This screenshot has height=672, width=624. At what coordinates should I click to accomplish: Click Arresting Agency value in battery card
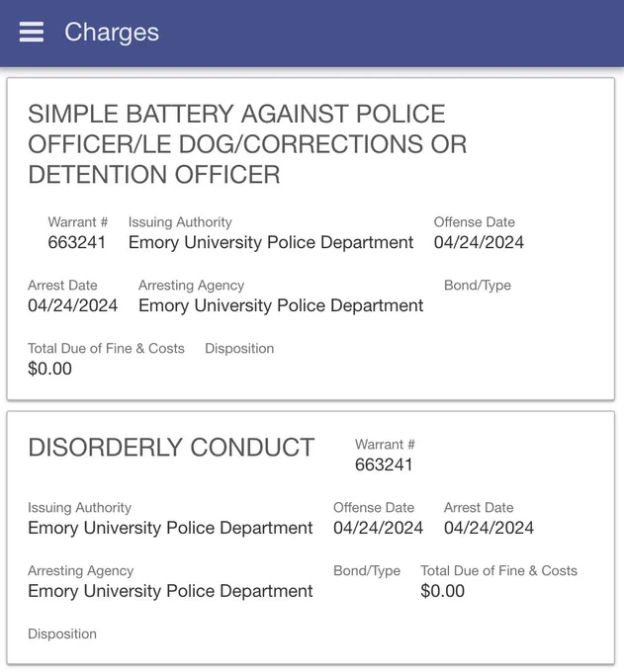coord(281,305)
